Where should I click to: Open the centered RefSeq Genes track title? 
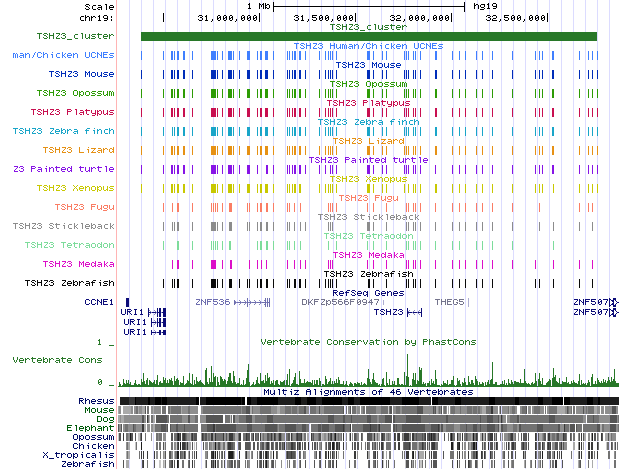point(368,292)
